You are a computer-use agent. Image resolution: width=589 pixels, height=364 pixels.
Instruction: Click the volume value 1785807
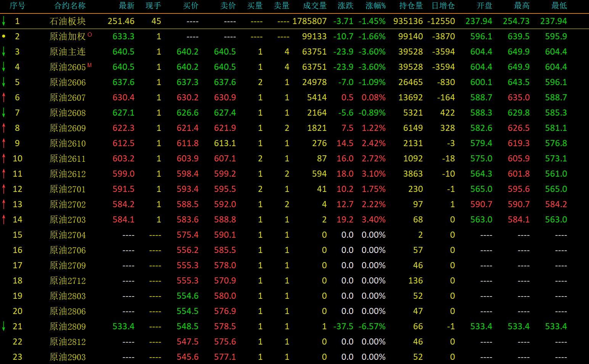309,21
